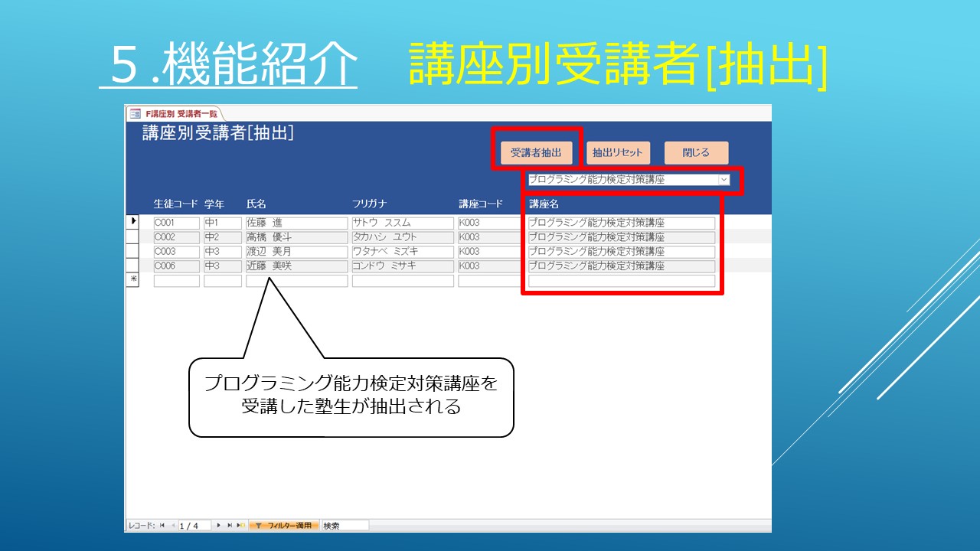This screenshot has width=980, height=551.
Task: Advance to next record in navigator
Action: point(219,526)
